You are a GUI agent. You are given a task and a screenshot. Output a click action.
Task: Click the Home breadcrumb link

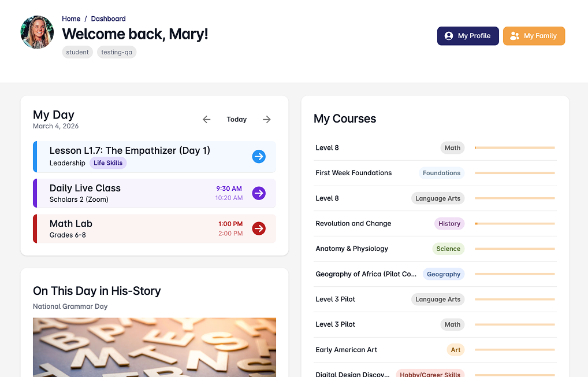pyautogui.click(x=71, y=19)
